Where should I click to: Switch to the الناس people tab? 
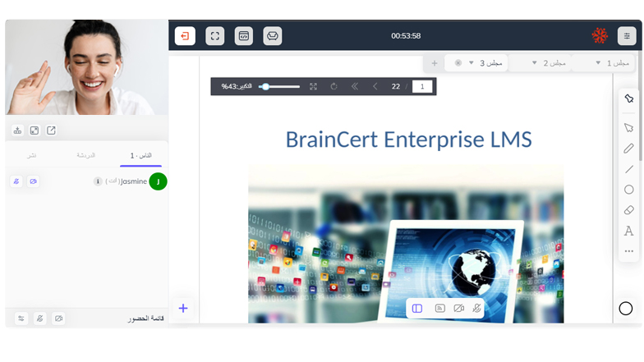click(141, 156)
